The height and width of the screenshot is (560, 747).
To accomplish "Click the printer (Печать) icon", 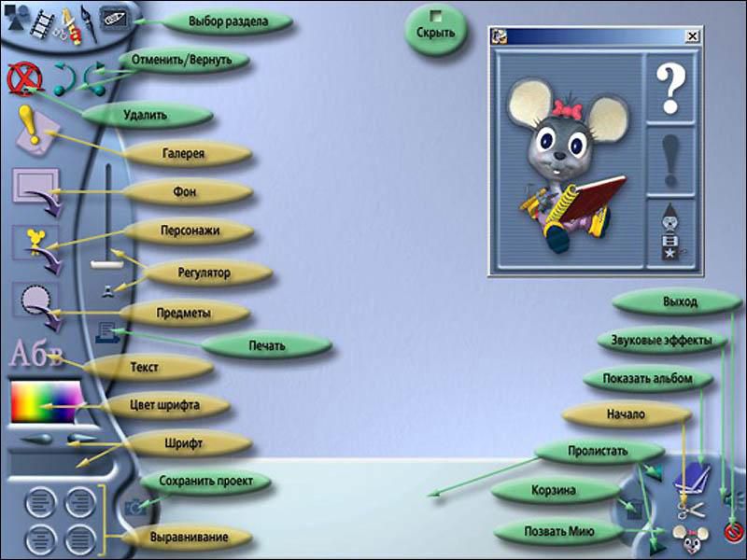I will tap(106, 329).
